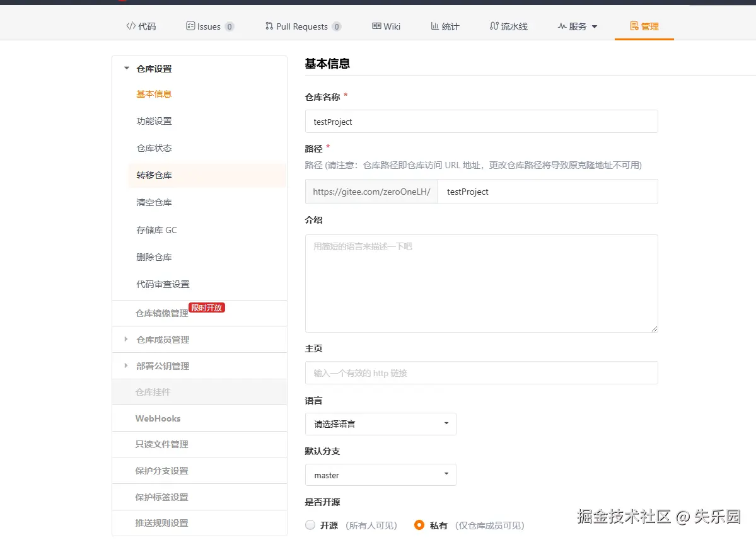The height and width of the screenshot is (540, 756).
Task: Expand the 服务 dropdown arrow
Action: coord(595,27)
